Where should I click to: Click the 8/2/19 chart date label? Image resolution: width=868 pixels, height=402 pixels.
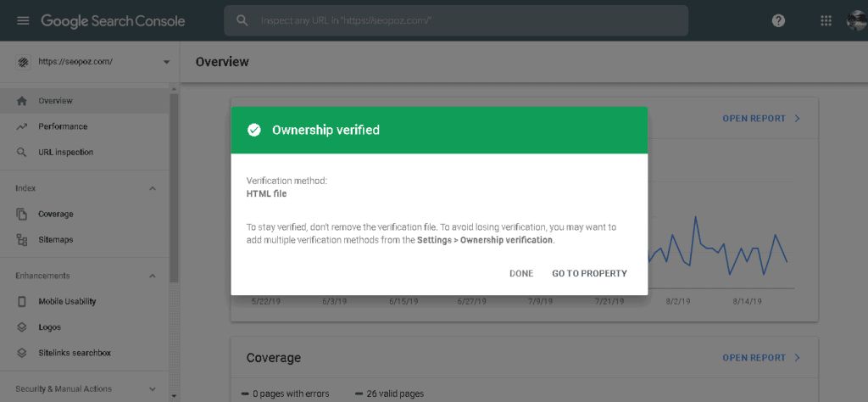click(678, 302)
